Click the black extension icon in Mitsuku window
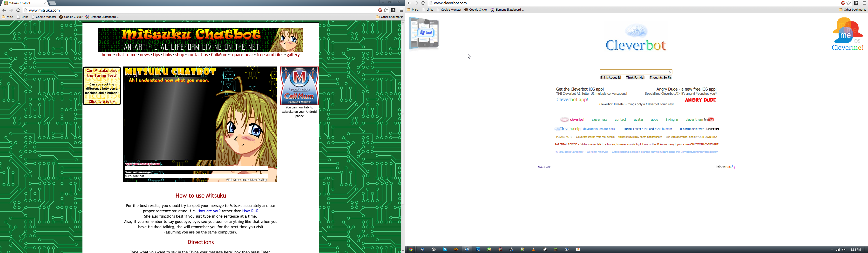Image resolution: width=868 pixels, height=253 pixels. pyautogui.click(x=393, y=10)
